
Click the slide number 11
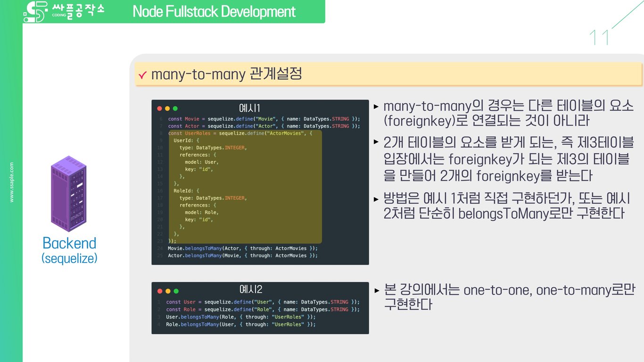tap(600, 38)
